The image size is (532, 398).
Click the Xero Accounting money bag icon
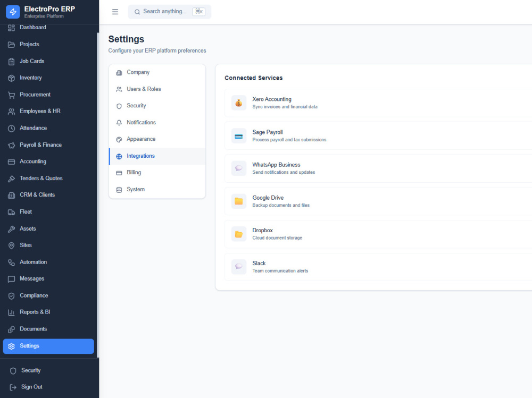239,103
